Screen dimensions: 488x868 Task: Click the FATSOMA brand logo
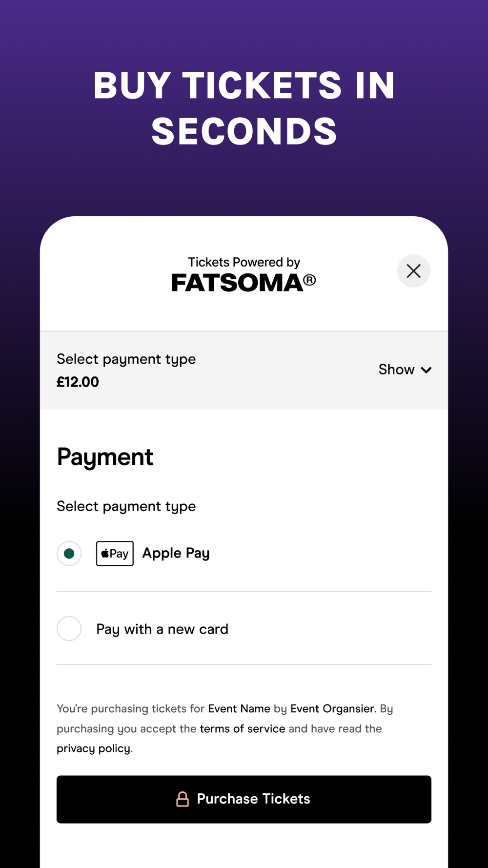(x=237, y=283)
